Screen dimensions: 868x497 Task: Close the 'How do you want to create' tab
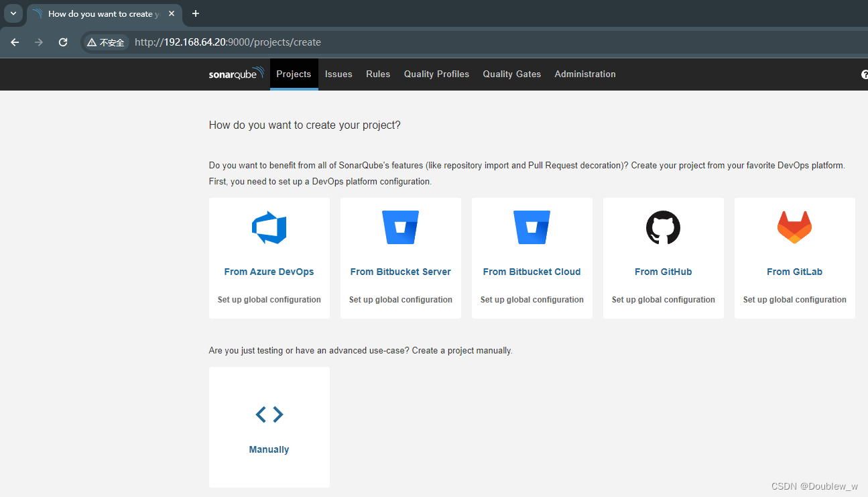172,13
